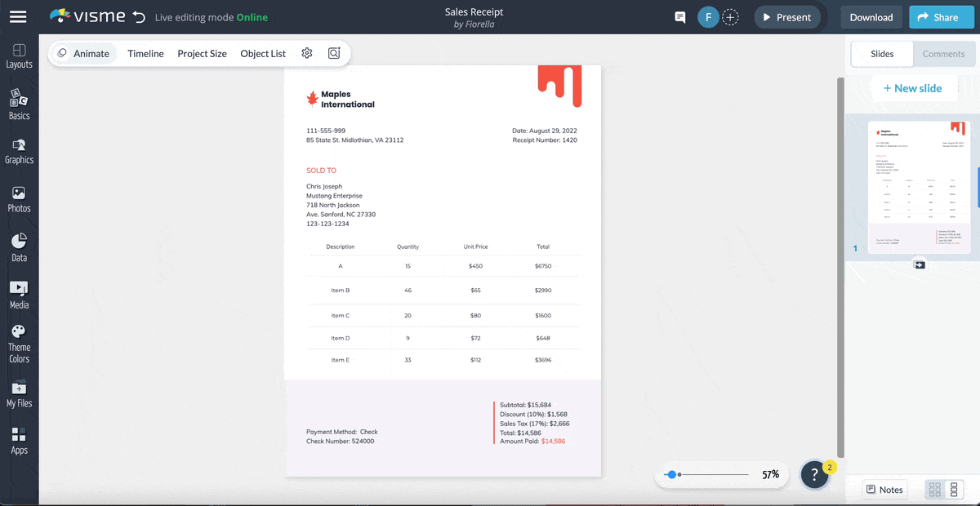The height and width of the screenshot is (506, 980).
Task: Switch to single-column slide view
Action: 954,489
